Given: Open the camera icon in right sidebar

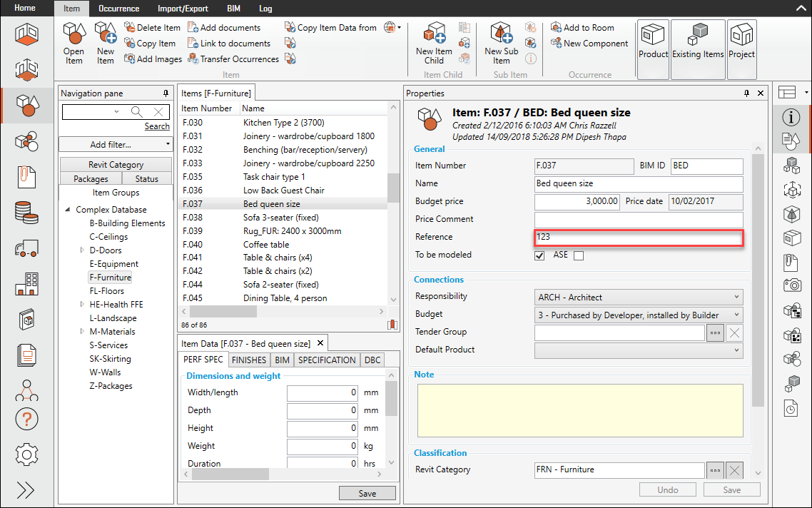Looking at the screenshot, I should [x=791, y=285].
